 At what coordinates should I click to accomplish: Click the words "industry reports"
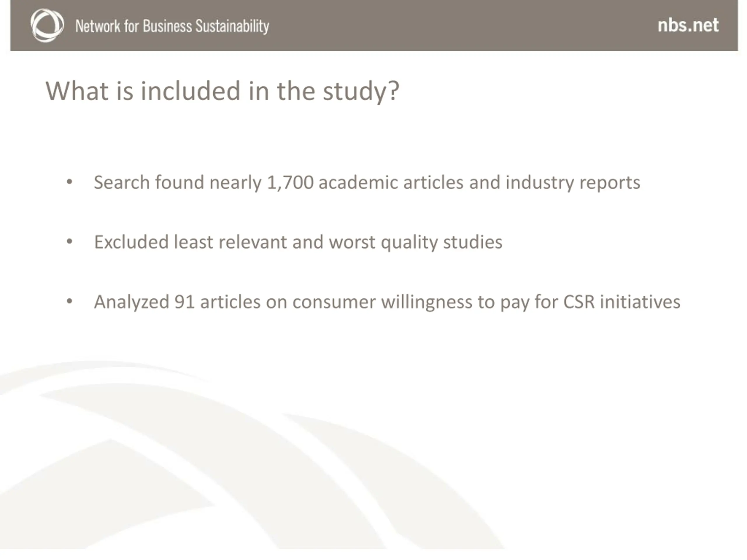coord(573,183)
